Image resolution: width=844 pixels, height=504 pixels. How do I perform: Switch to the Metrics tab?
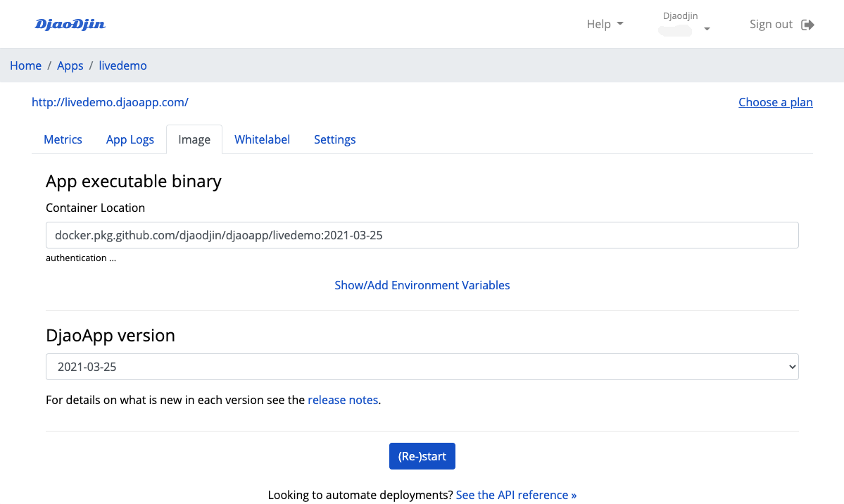click(63, 139)
